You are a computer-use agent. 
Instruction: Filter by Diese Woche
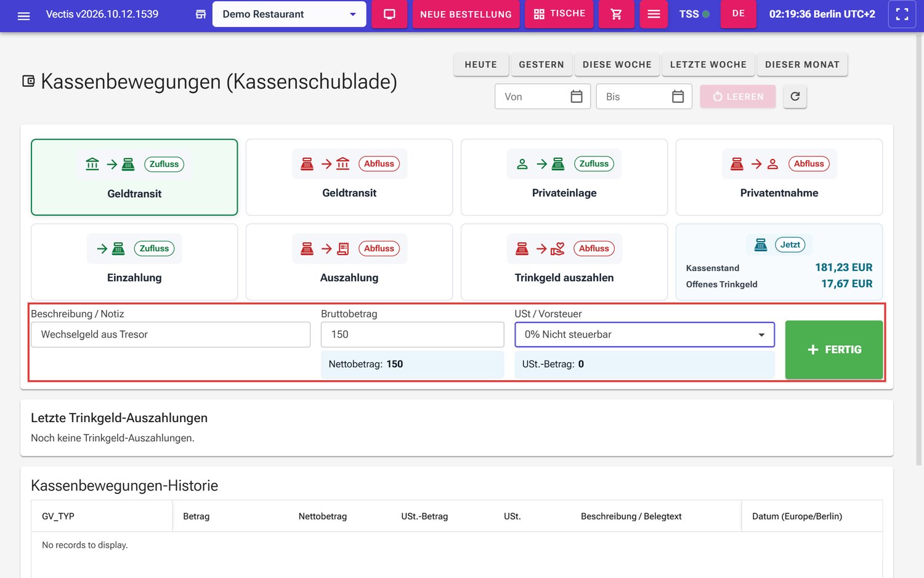click(617, 65)
